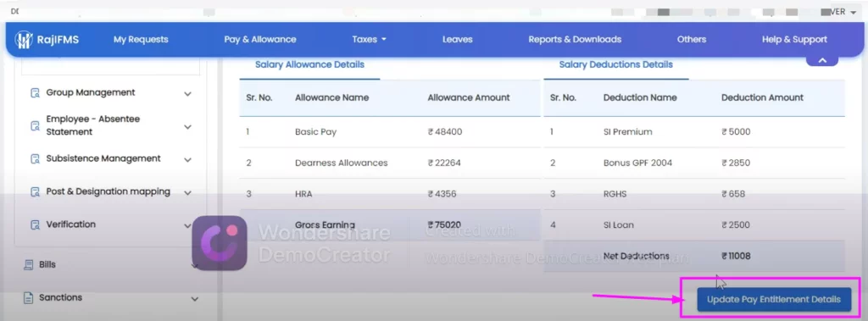Screen dimensions: 868x321
Task: Click Post & Designation mapping icon
Action: [x=35, y=192]
